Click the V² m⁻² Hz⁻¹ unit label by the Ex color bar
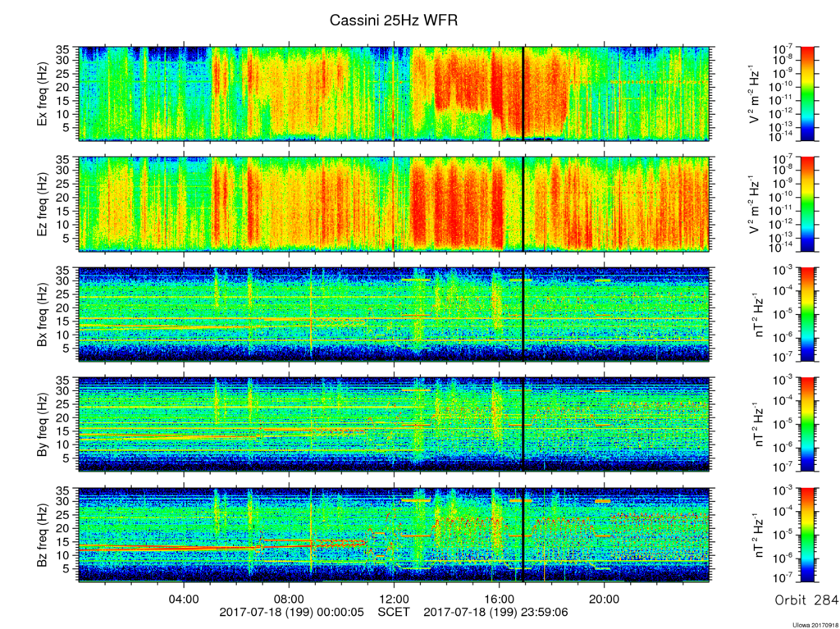Viewport: 840px width, 629px height. (755, 93)
